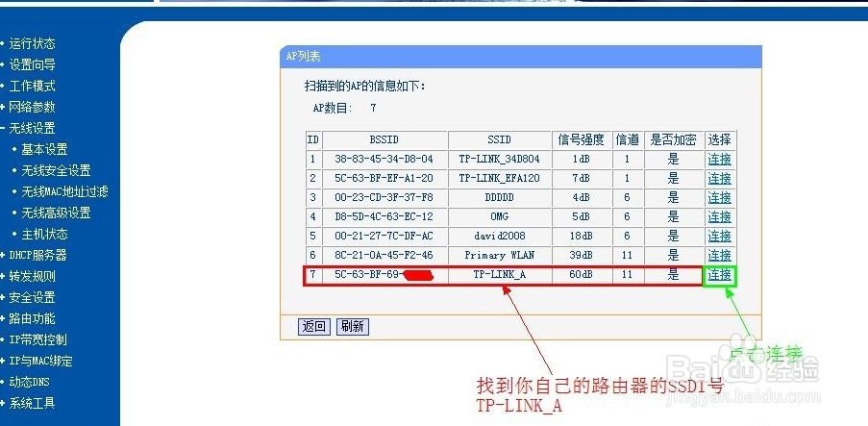Click the SSID column header

tap(499, 139)
